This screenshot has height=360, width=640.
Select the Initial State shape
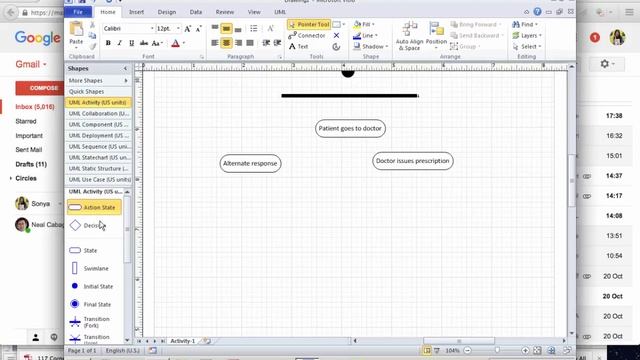point(91,287)
